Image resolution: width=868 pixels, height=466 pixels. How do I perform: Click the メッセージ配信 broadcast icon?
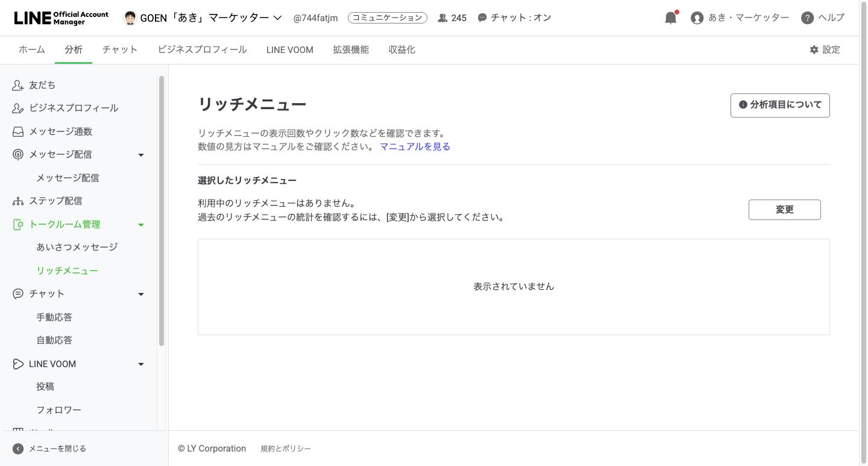[x=18, y=155]
